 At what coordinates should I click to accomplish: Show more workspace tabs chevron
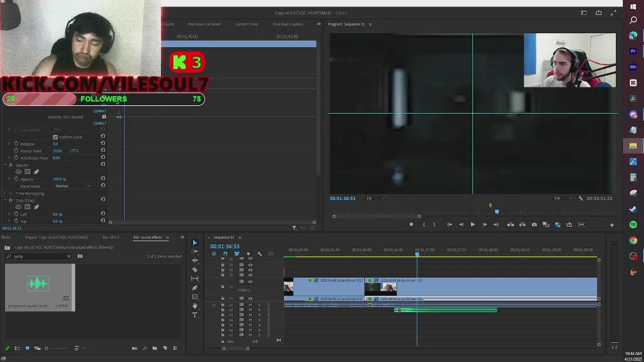pos(318,24)
